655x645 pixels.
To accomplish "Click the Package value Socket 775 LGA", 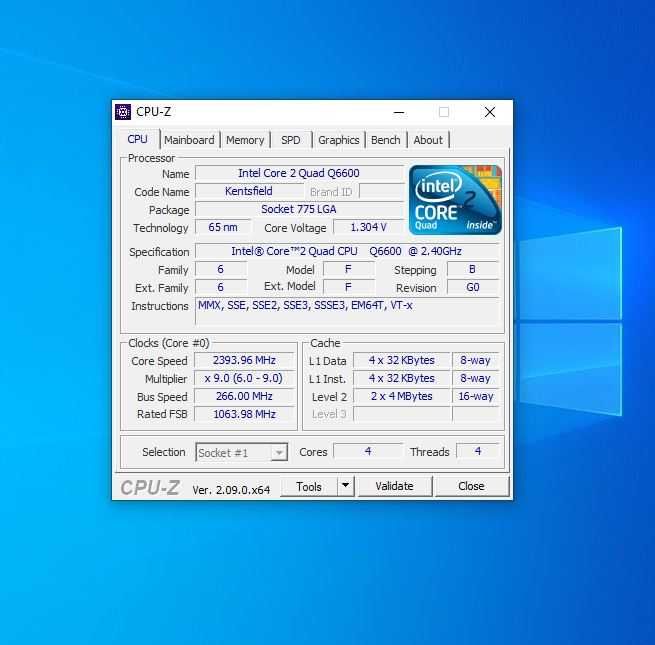I will point(299,209).
